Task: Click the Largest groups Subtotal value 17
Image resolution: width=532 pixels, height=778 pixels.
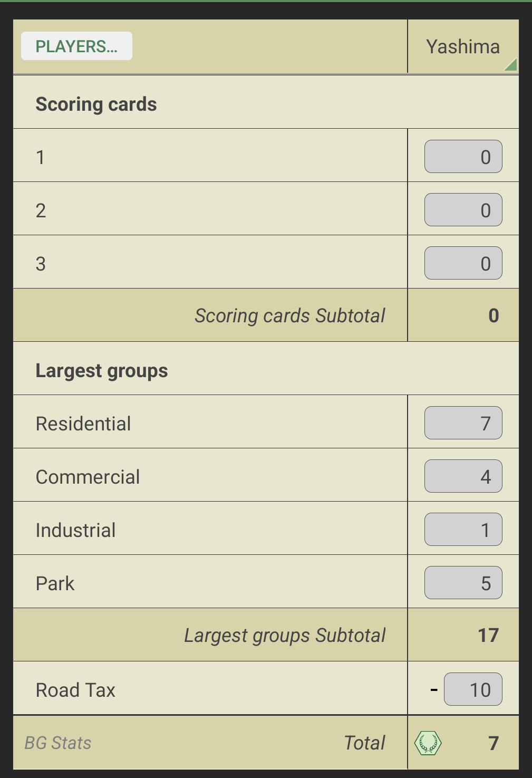Action: click(488, 635)
